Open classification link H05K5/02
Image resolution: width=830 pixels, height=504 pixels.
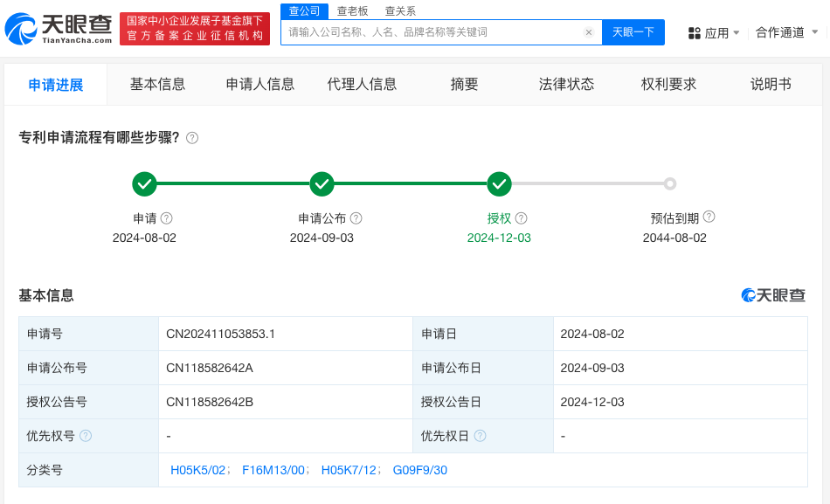tap(198, 470)
